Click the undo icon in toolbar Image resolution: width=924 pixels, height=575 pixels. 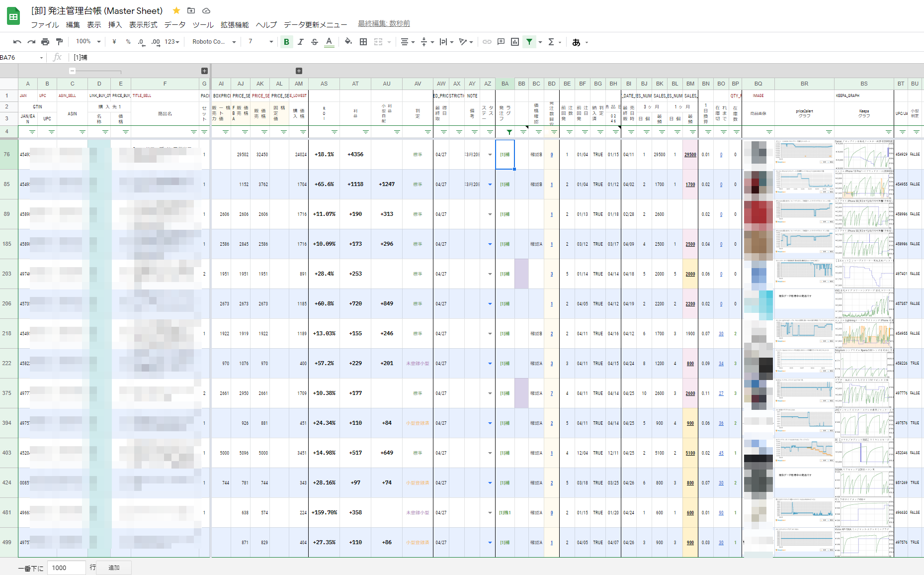(17, 42)
